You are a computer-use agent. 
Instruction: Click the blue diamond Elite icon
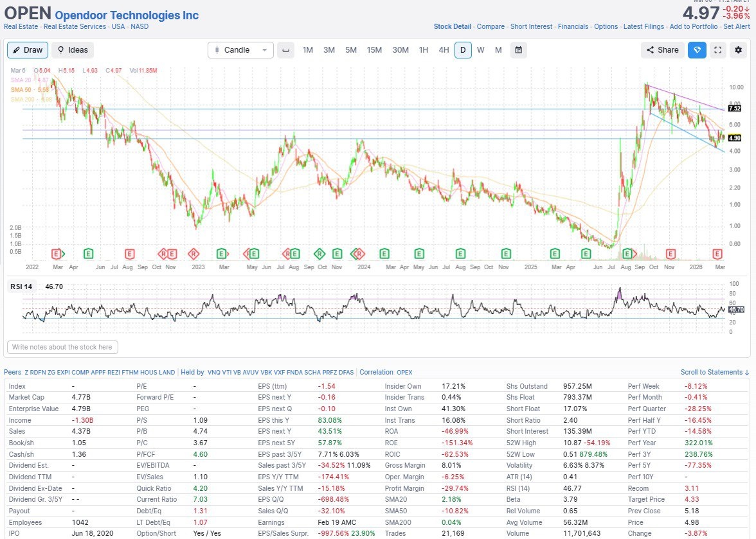697,50
